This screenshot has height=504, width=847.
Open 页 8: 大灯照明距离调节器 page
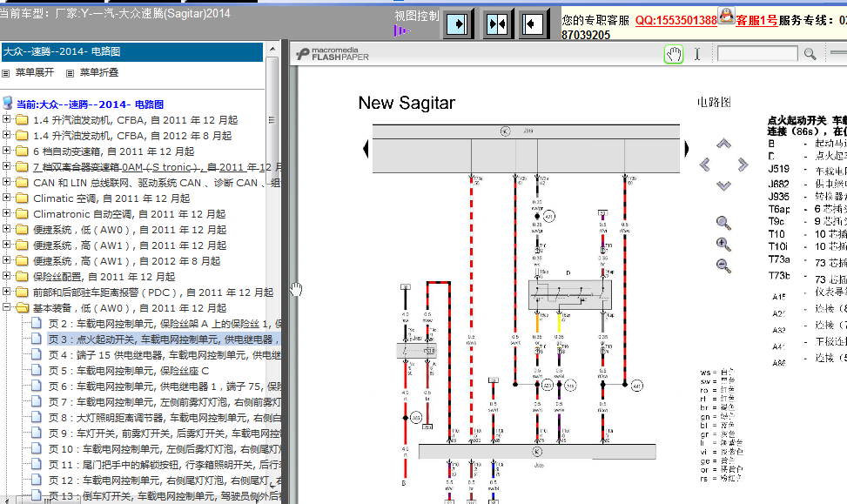pos(165,418)
